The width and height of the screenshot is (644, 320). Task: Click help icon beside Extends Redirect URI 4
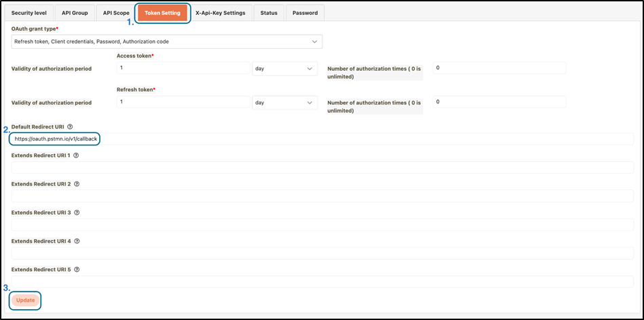76,241
